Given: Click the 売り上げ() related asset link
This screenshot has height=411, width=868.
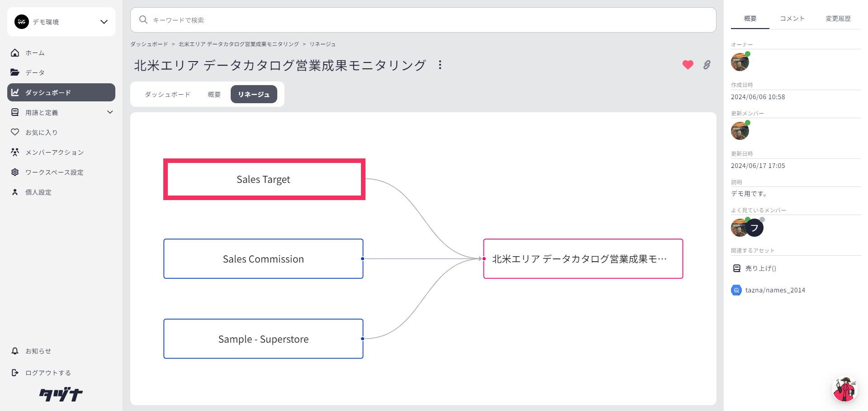Looking at the screenshot, I should [760, 268].
